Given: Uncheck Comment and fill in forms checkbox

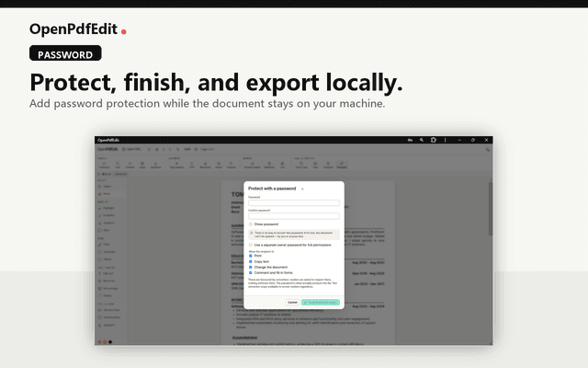Looking at the screenshot, I should 251,272.
